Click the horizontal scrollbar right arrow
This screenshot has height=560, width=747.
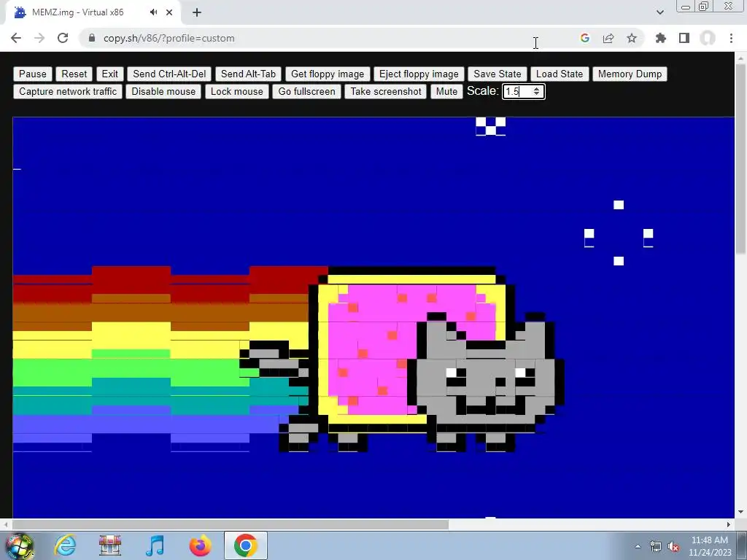point(729,524)
